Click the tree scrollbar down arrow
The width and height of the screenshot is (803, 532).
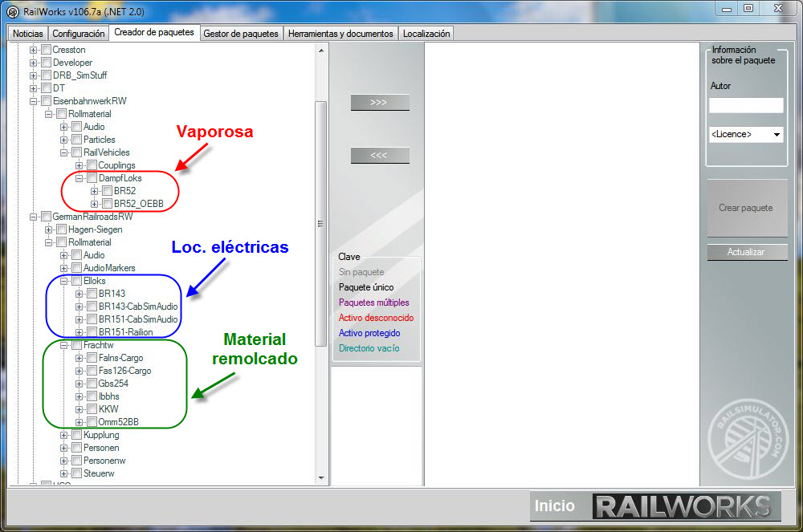tap(321, 477)
